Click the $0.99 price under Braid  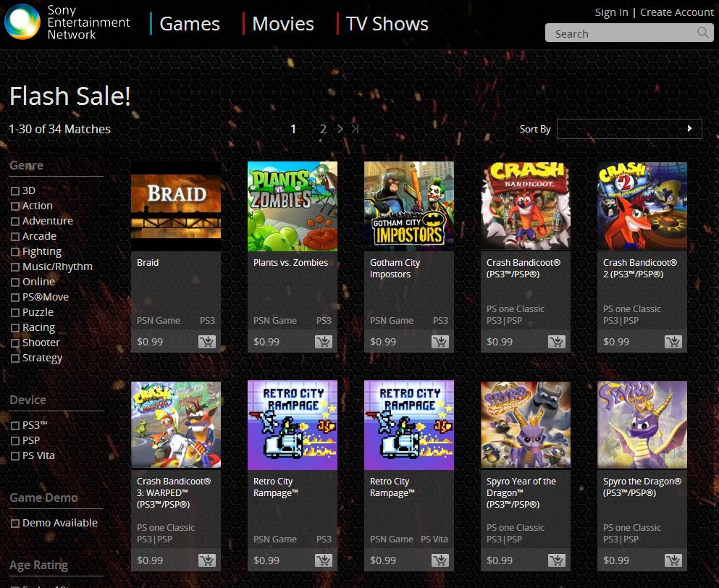[x=150, y=342]
